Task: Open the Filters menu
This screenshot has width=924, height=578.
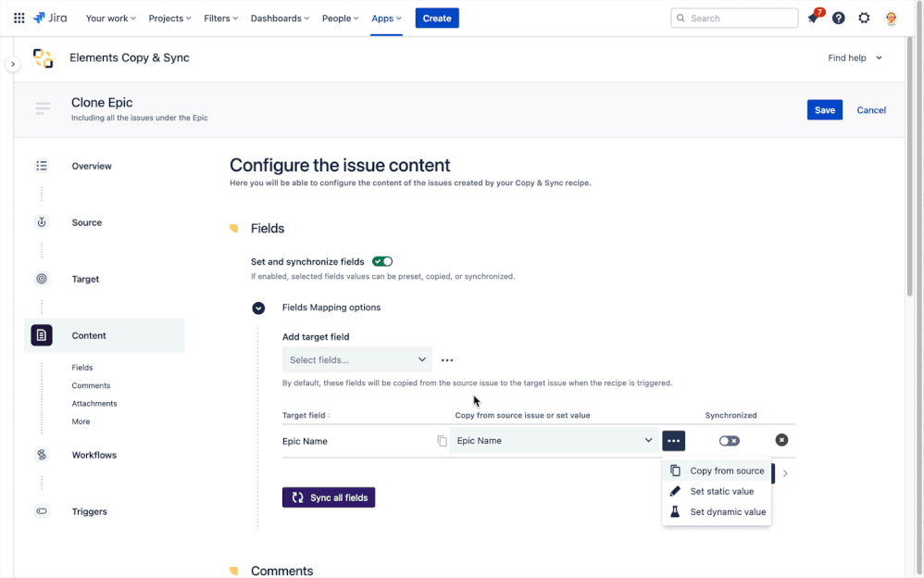Action: coord(220,19)
